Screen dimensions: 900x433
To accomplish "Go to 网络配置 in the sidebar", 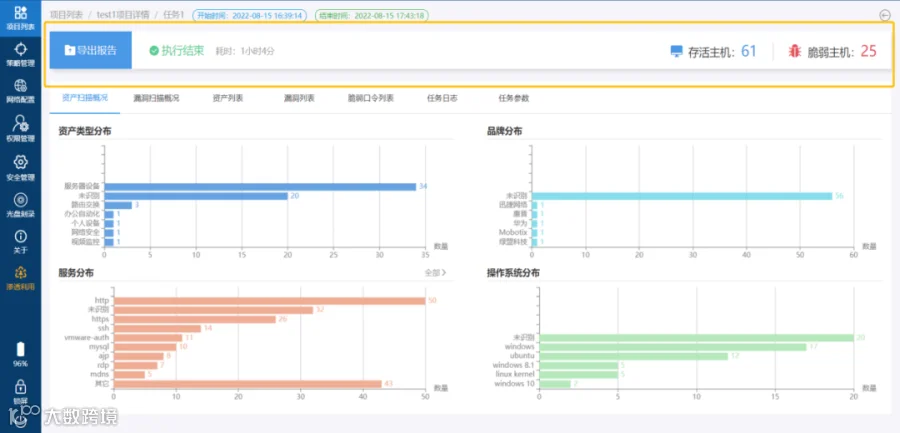I will (21, 92).
